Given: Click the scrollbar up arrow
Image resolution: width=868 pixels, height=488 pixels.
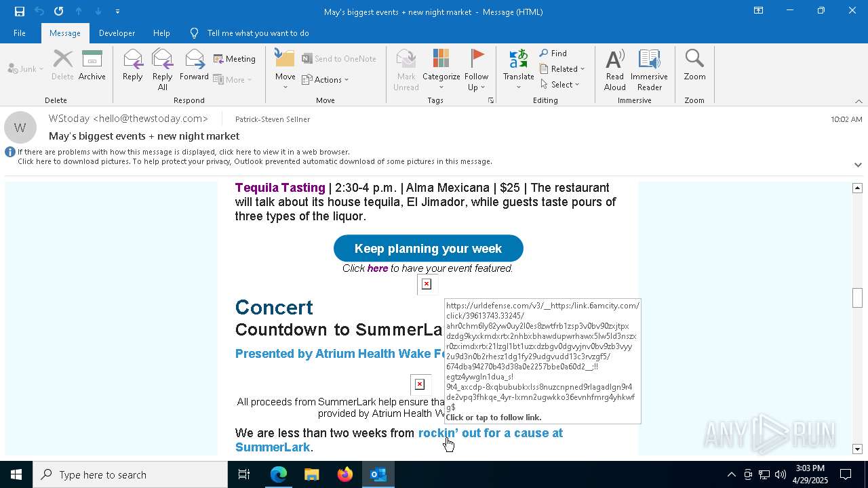Looking at the screenshot, I should point(858,188).
